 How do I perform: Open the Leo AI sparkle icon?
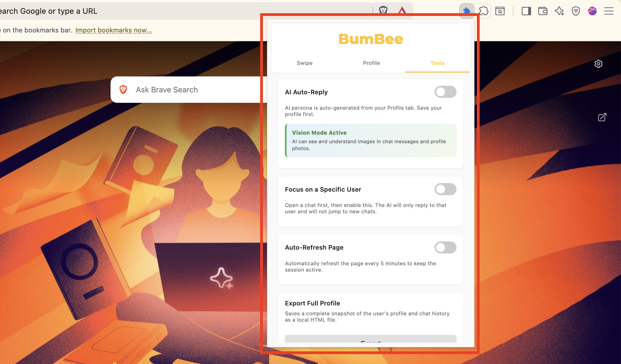tap(559, 11)
